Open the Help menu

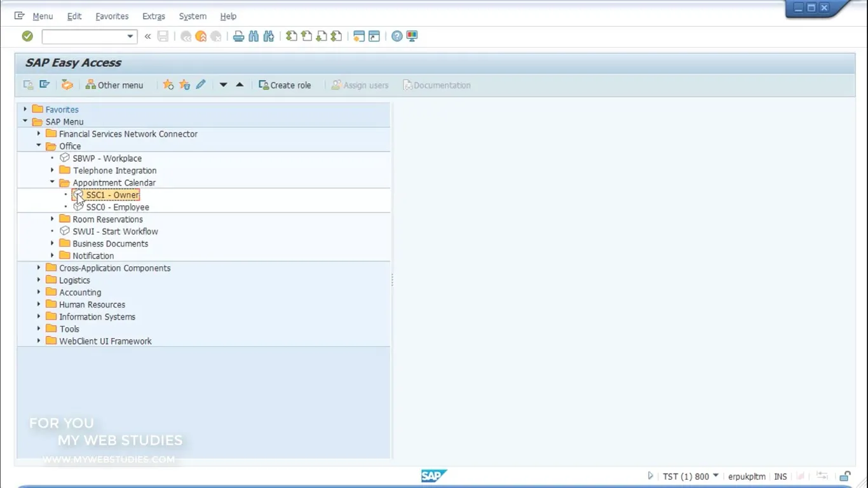pyautogui.click(x=228, y=17)
